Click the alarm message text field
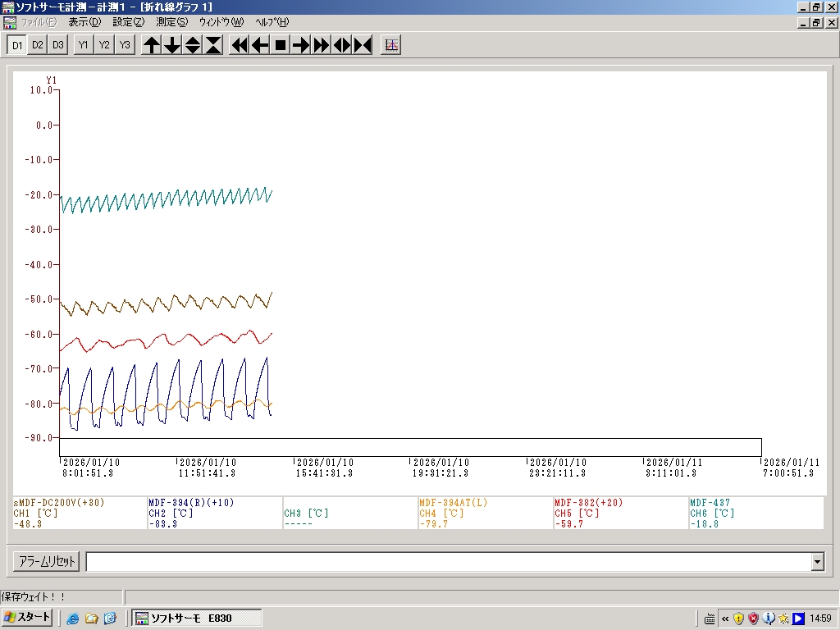The width and height of the screenshot is (840, 630). point(448,562)
